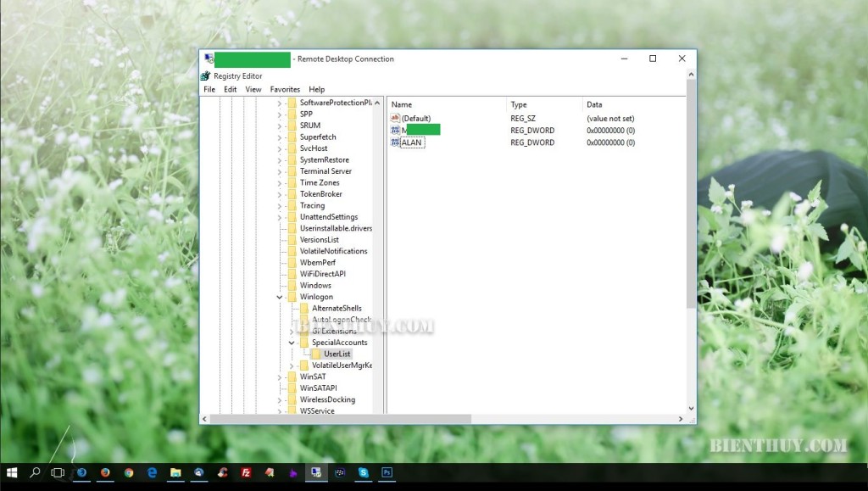Open taskbar search magnifier
The image size is (868, 491).
35,472
